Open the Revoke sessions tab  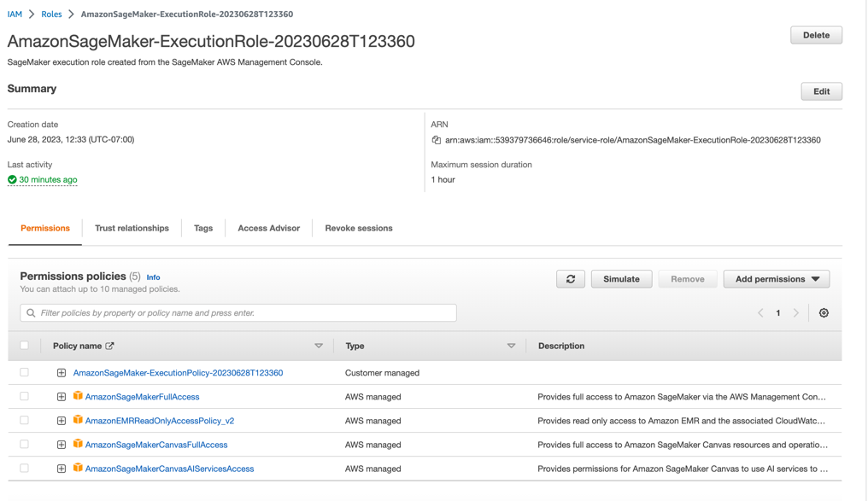coord(359,229)
